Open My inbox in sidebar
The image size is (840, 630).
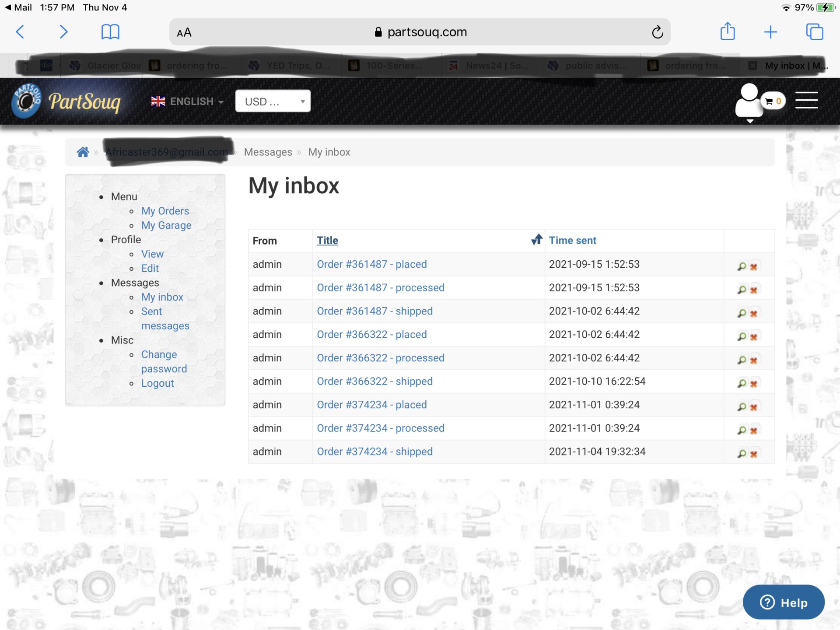click(162, 297)
